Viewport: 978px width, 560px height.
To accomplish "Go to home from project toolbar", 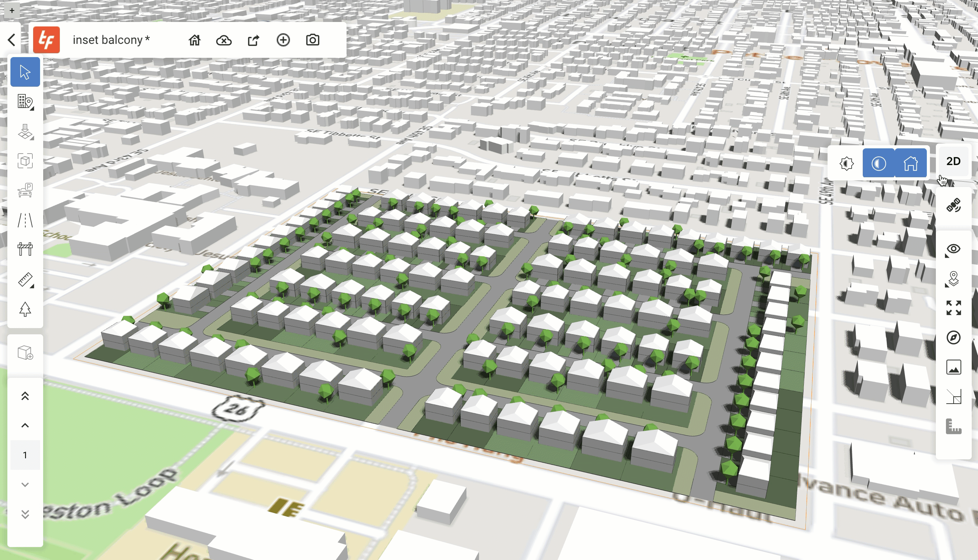I will click(195, 40).
